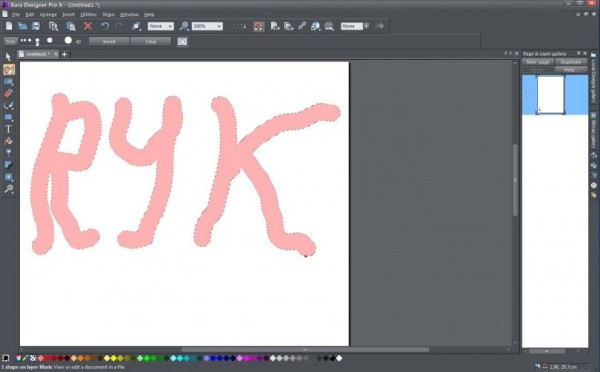Click the greyed right arrow toolbar icon
Viewport: 600px width, 372px height.
[x=380, y=26]
